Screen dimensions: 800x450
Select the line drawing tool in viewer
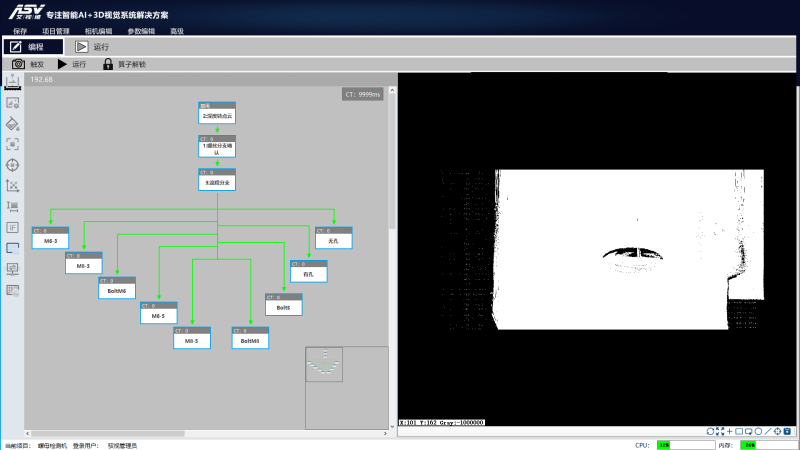point(768,431)
